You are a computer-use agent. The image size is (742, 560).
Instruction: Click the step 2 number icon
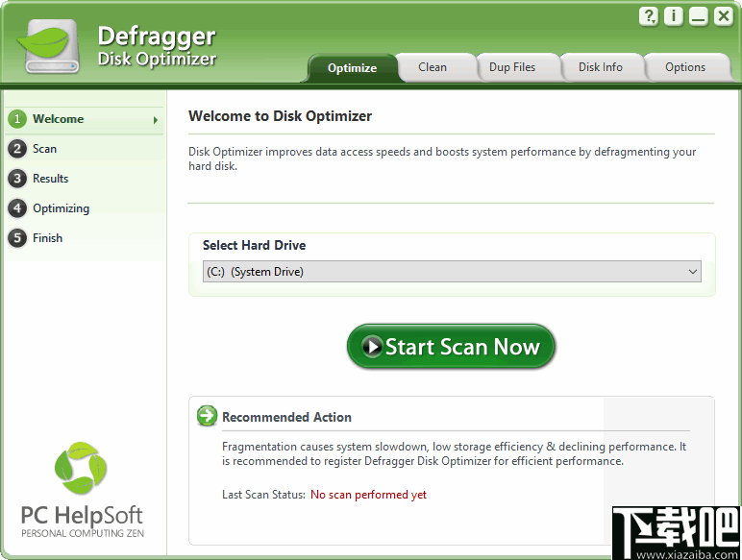coord(17,149)
